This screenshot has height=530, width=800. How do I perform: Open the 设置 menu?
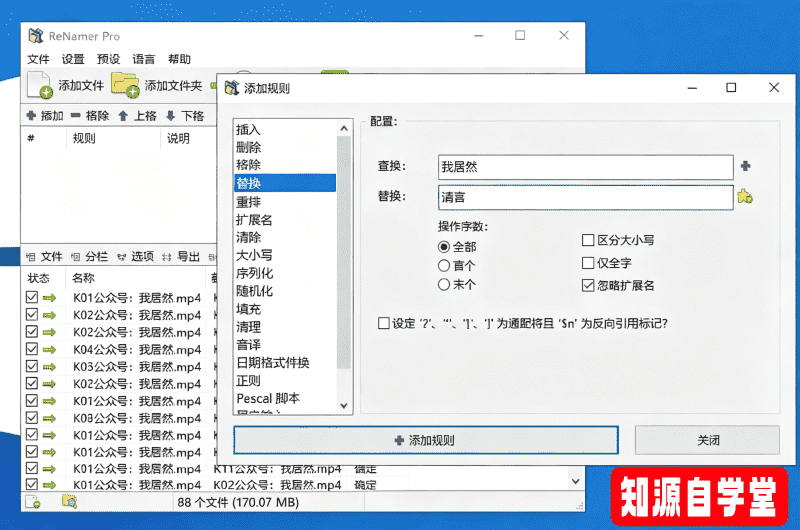pyautogui.click(x=73, y=59)
